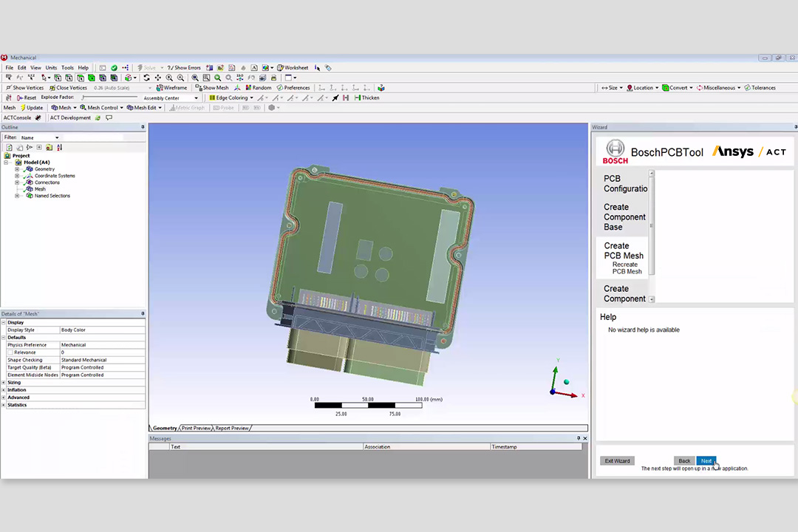Click the Random colors icon
The image size is (798, 532).
(248, 88)
